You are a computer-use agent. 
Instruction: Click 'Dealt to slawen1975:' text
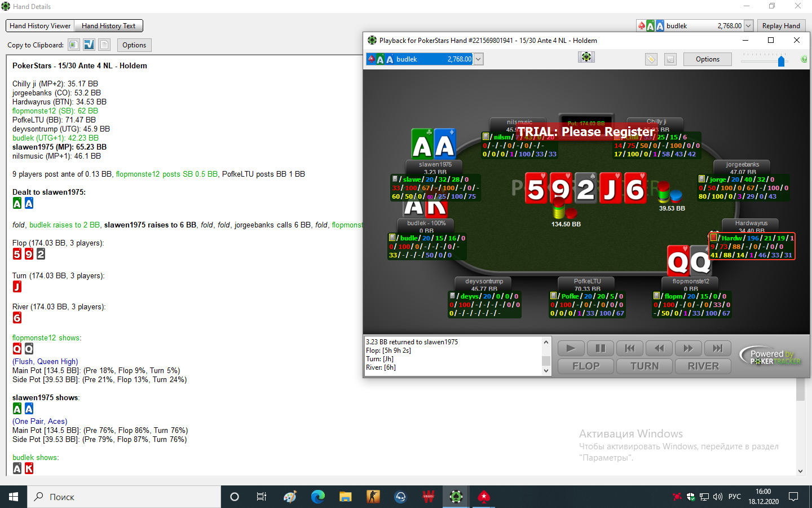point(49,192)
